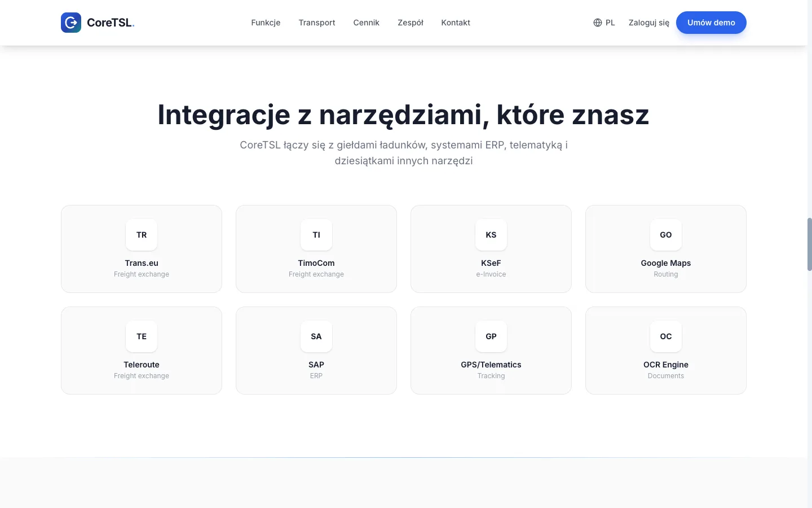812x508 pixels.
Task: Click the Documents label under OCR Engine
Action: click(666, 376)
